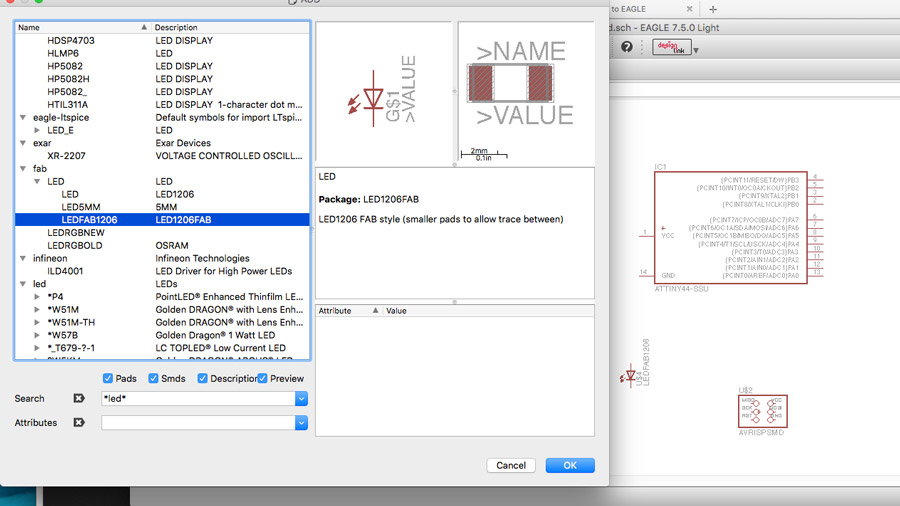Select the HP5082H row
The width and height of the screenshot is (900, 506).
pyautogui.click(x=162, y=79)
